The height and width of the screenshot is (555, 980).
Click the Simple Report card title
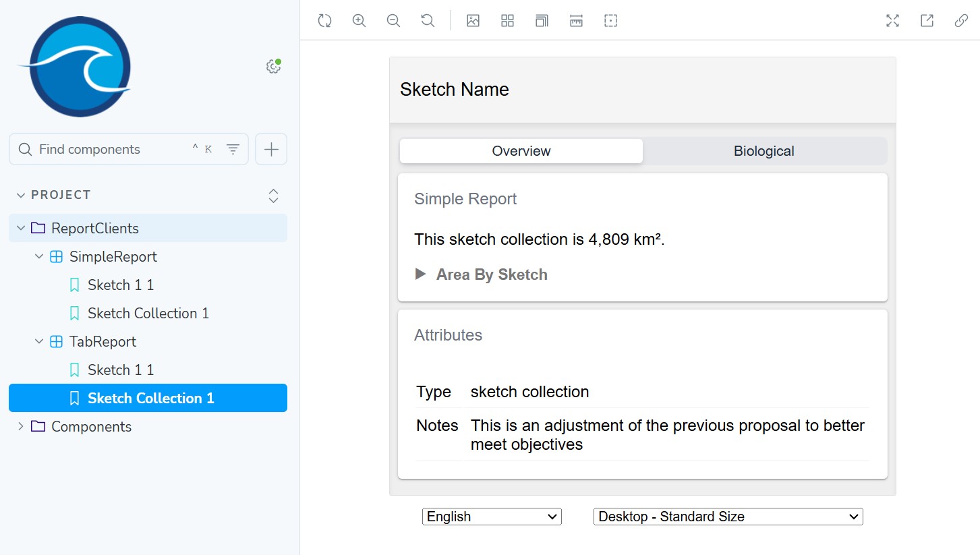[x=465, y=199]
